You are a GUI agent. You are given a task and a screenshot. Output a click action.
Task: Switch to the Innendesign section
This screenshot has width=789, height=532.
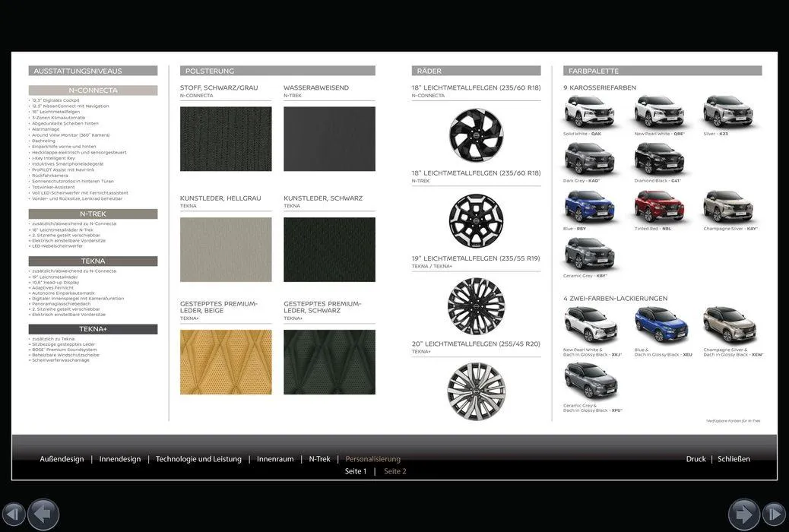click(119, 459)
